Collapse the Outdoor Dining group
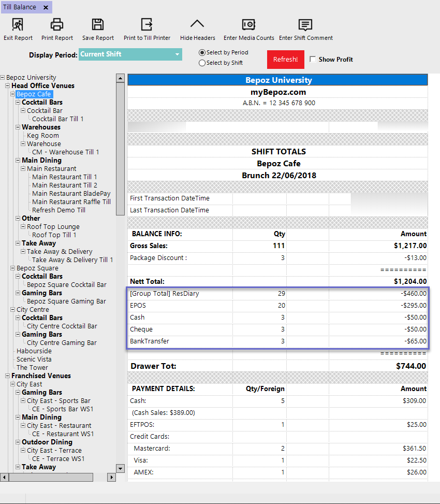 coord(18,442)
